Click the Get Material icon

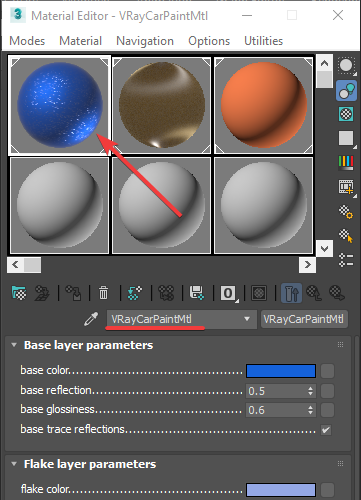pos(19,293)
